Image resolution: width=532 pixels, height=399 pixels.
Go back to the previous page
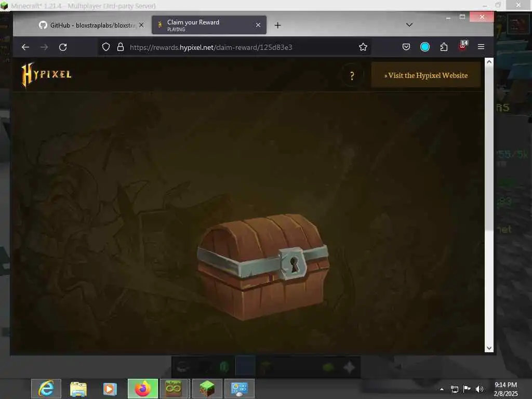(25, 47)
